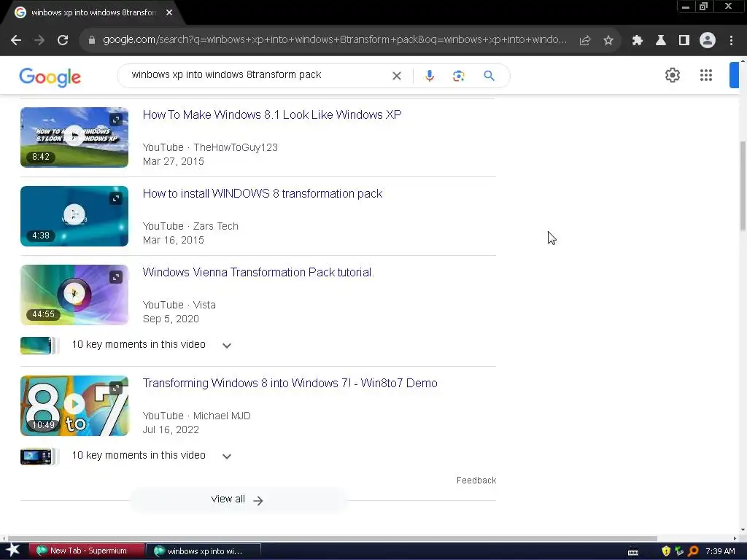
Task: Go back to the previous page
Action: coord(16,41)
